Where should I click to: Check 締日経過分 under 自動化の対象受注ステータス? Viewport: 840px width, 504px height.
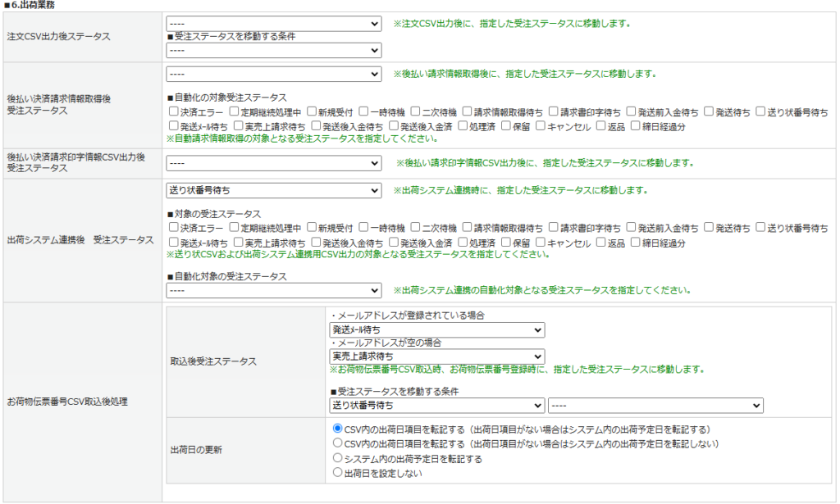[636, 125]
